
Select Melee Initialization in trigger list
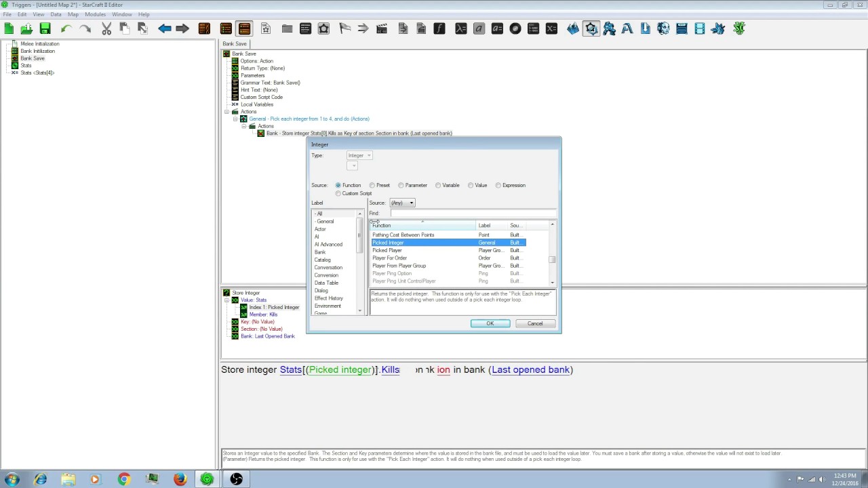click(39, 44)
